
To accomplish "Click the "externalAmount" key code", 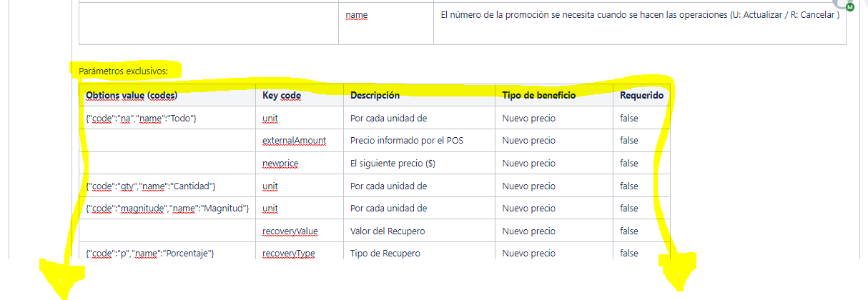I will coord(294,141).
